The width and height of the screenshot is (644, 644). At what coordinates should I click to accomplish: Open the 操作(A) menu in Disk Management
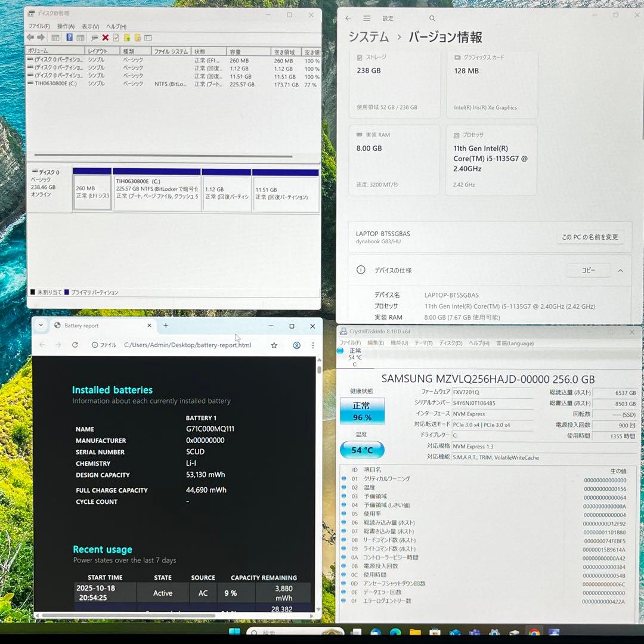pos(66,26)
